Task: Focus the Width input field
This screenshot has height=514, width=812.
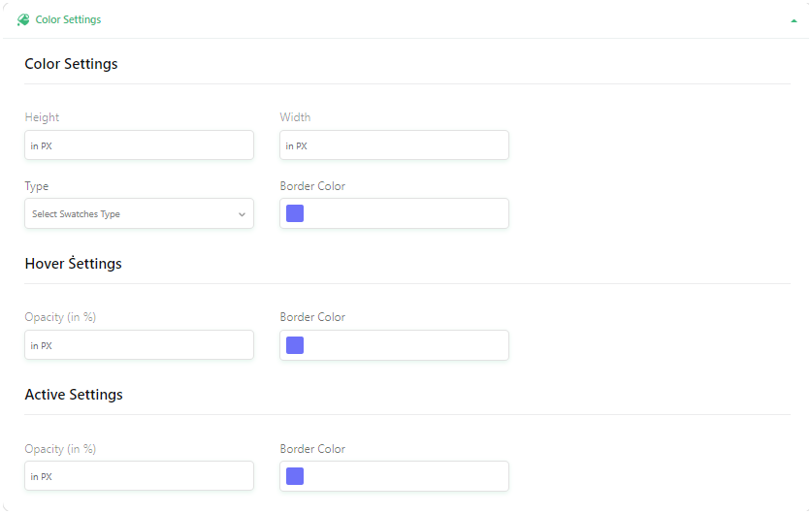Action: click(x=394, y=145)
